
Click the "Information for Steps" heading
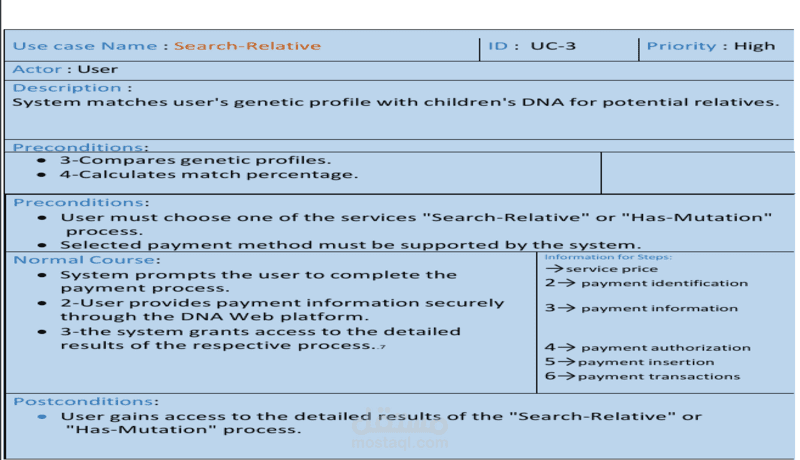click(x=607, y=257)
